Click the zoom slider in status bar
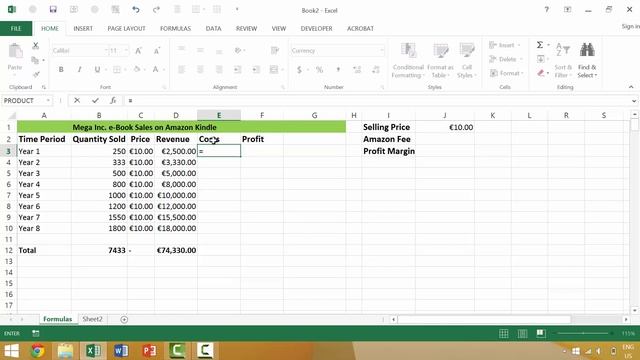640x360 pixels. 584,333
